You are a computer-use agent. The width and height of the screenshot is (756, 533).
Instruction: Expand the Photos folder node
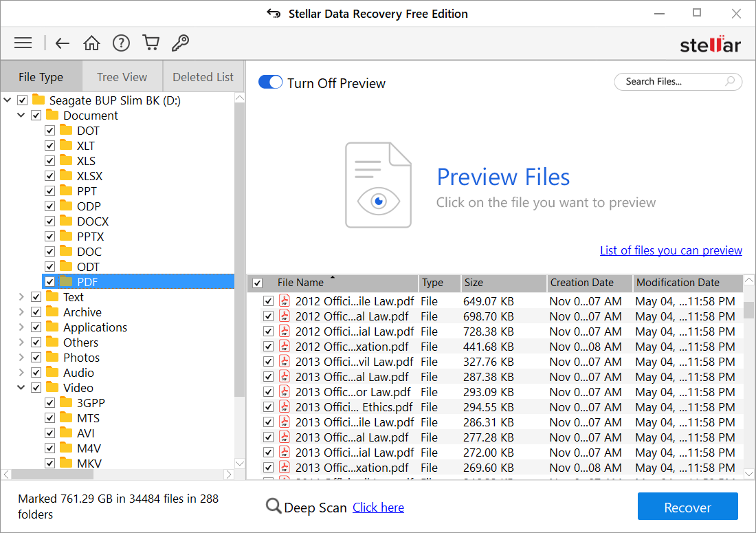21,357
